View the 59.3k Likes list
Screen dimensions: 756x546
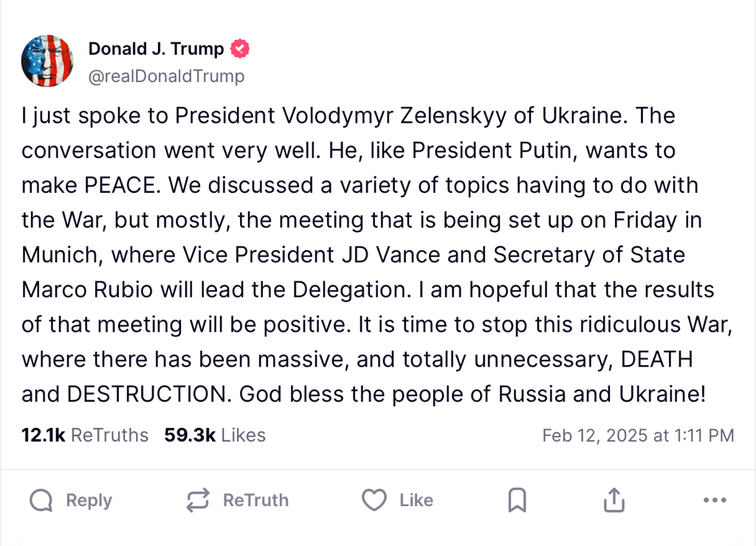click(215, 435)
